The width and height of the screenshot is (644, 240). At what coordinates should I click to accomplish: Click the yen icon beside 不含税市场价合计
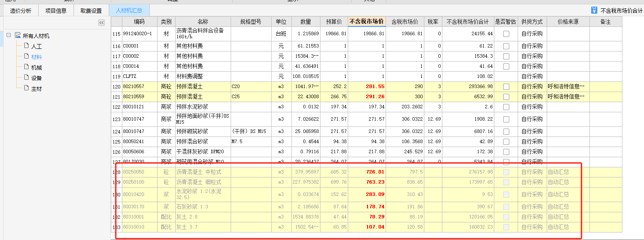pyautogui.click(x=594, y=10)
